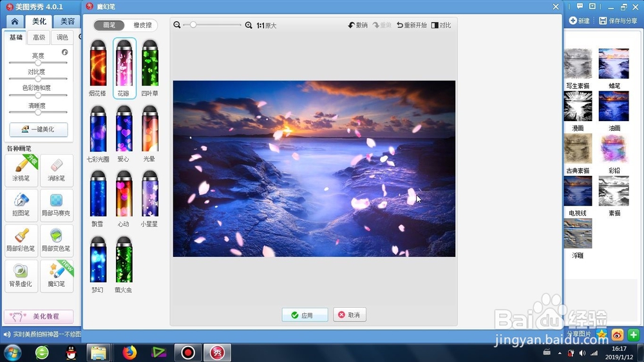Click the 取消 cancel button
The width and height of the screenshot is (644, 362).
(x=350, y=315)
